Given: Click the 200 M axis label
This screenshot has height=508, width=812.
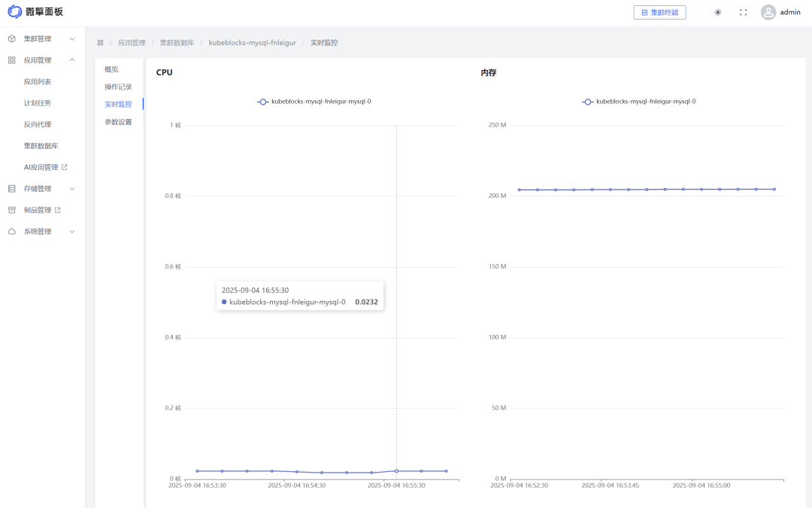Looking at the screenshot, I should point(497,196).
